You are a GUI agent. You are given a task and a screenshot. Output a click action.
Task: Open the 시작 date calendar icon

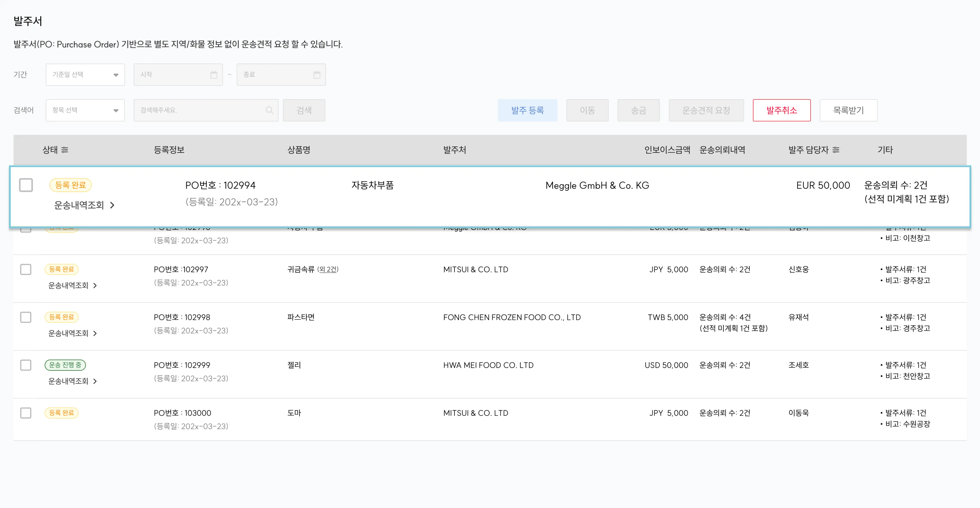[x=214, y=74]
